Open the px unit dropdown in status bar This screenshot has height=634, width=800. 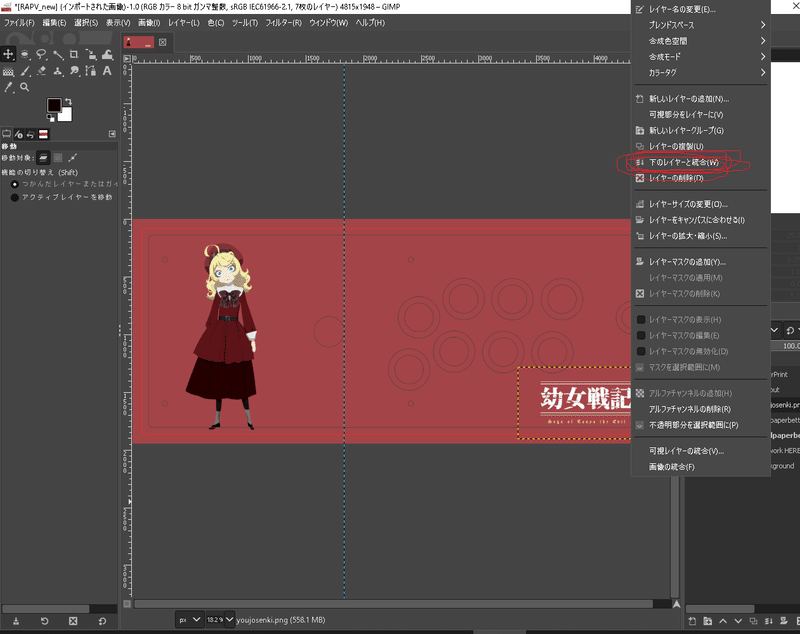tap(189, 620)
